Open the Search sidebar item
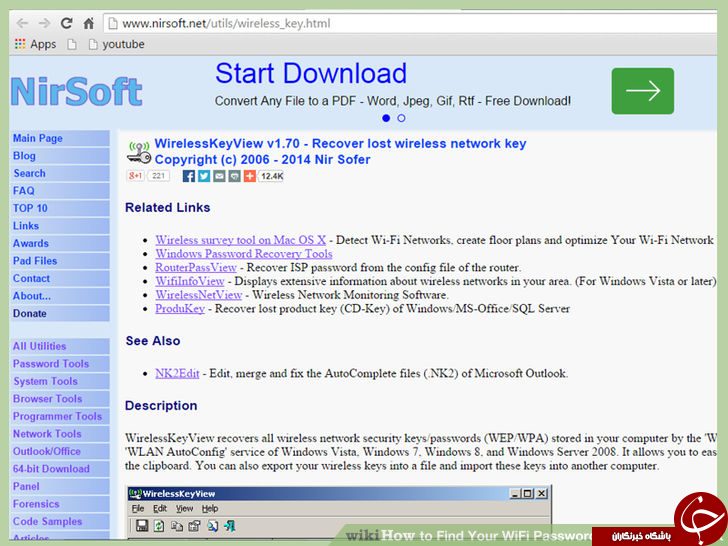 pyautogui.click(x=60, y=173)
